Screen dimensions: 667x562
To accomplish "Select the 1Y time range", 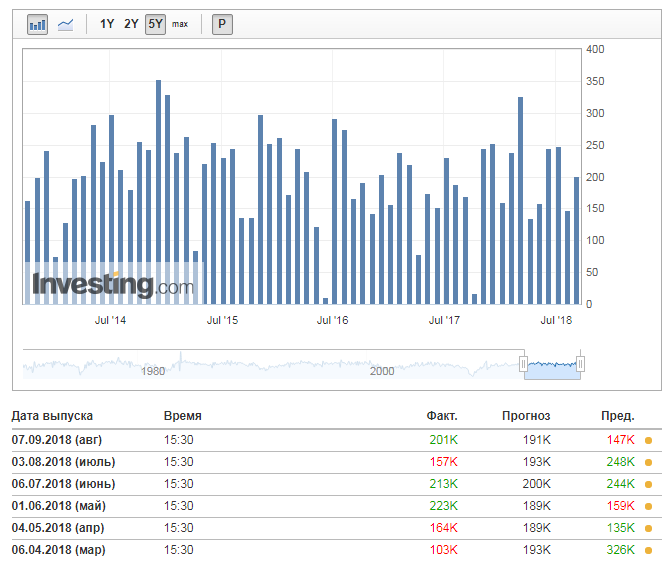I will point(107,24).
